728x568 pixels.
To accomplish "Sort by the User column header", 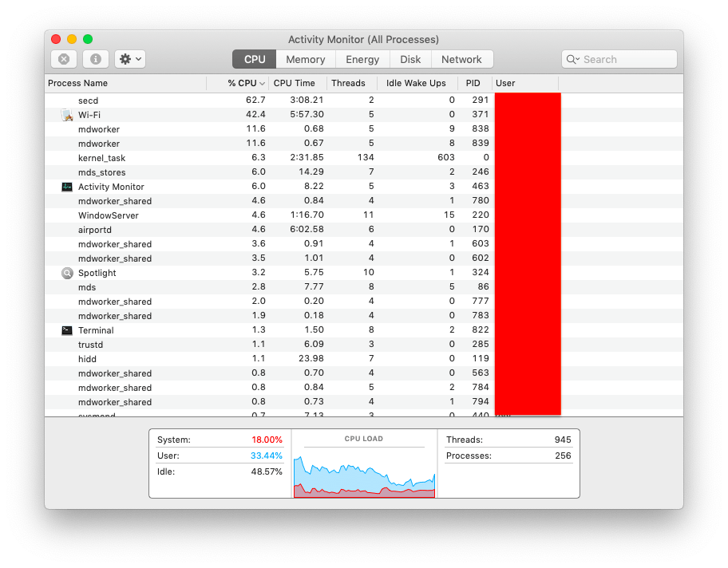I will click(525, 83).
